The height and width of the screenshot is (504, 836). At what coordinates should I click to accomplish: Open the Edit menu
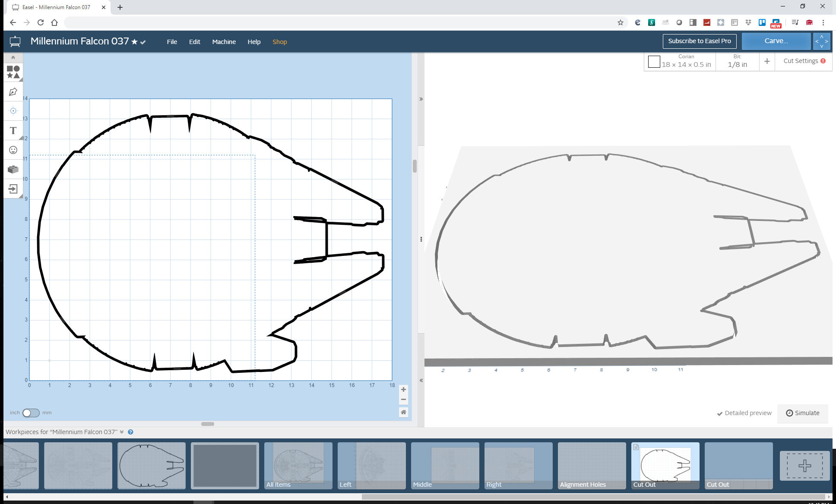point(194,42)
